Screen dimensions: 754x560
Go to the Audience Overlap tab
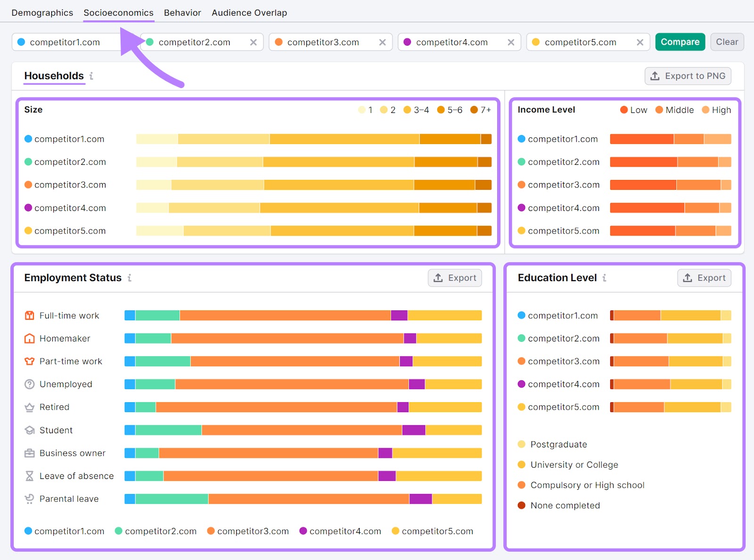tap(249, 13)
